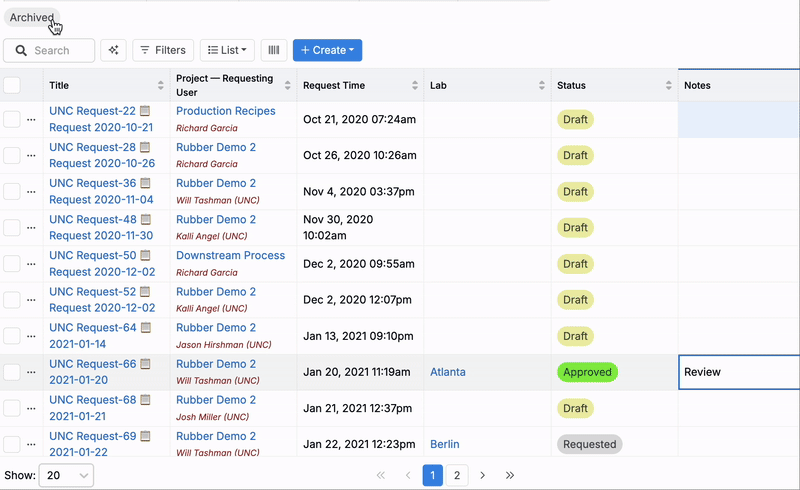Viewport: 800px width, 490px height.
Task: Click the notebook icon beside UNC Request-22
Action: coord(145,112)
